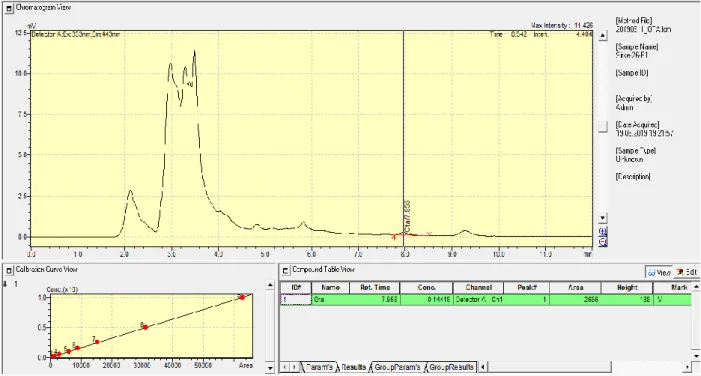701x376 pixels.
Task: Select the Conc. column header
Action: (427, 287)
